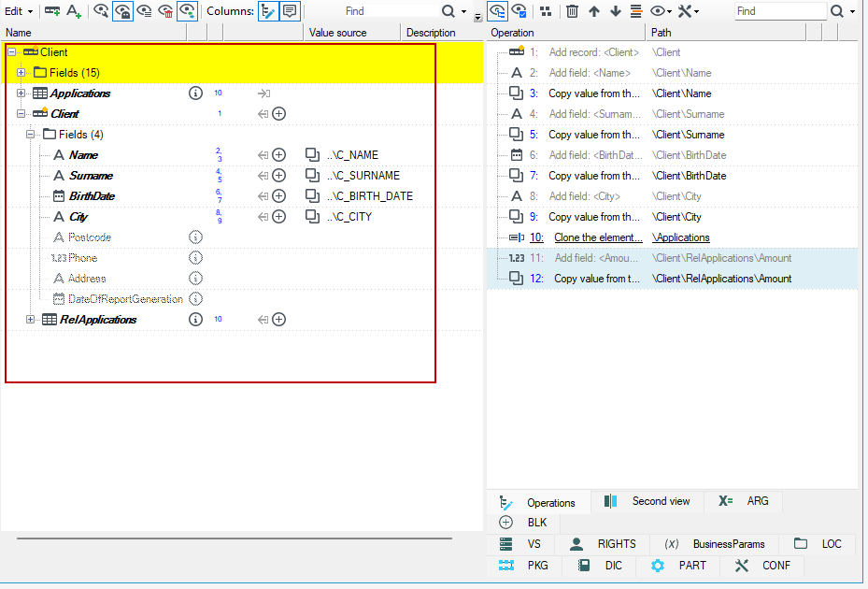Select the DateOfReportGeneration field
This screenshot has height=589, width=868.
pos(125,299)
